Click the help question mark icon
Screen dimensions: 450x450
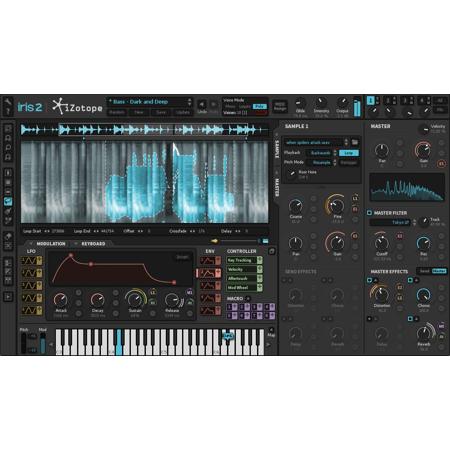pyautogui.click(x=8, y=111)
